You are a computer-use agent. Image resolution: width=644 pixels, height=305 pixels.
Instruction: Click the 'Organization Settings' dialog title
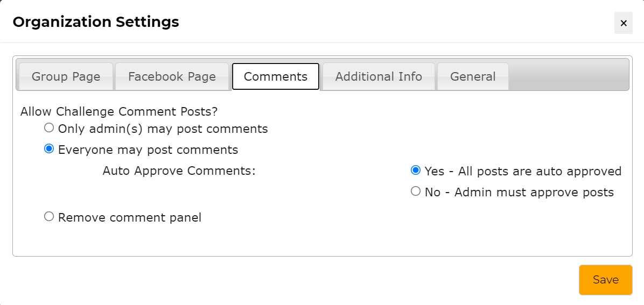pyautogui.click(x=96, y=22)
